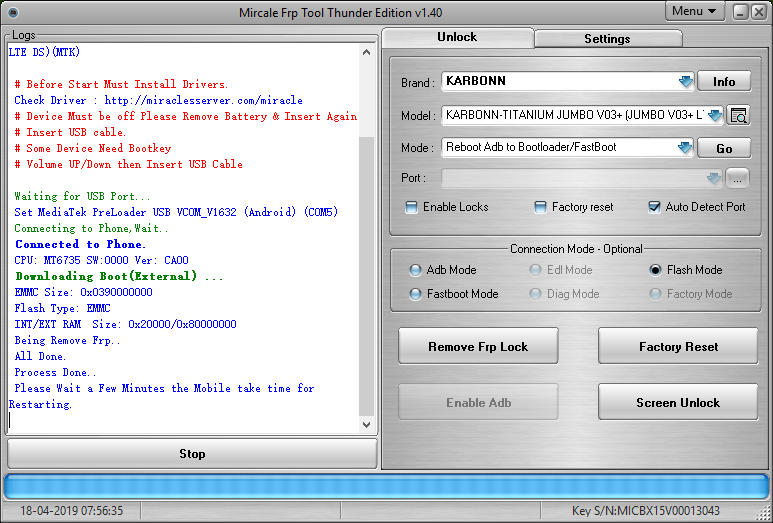Enable the Enable Locks checkbox
Image resolution: width=773 pixels, height=523 pixels.
411,207
